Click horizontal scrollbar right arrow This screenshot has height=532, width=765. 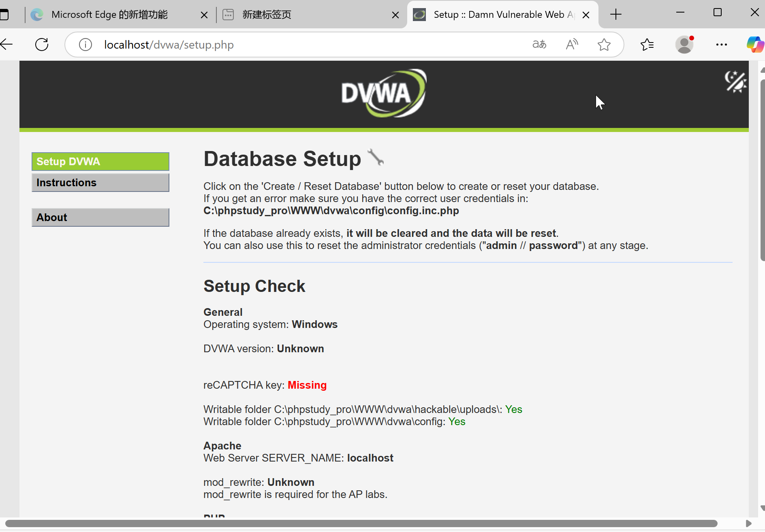point(748,523)
